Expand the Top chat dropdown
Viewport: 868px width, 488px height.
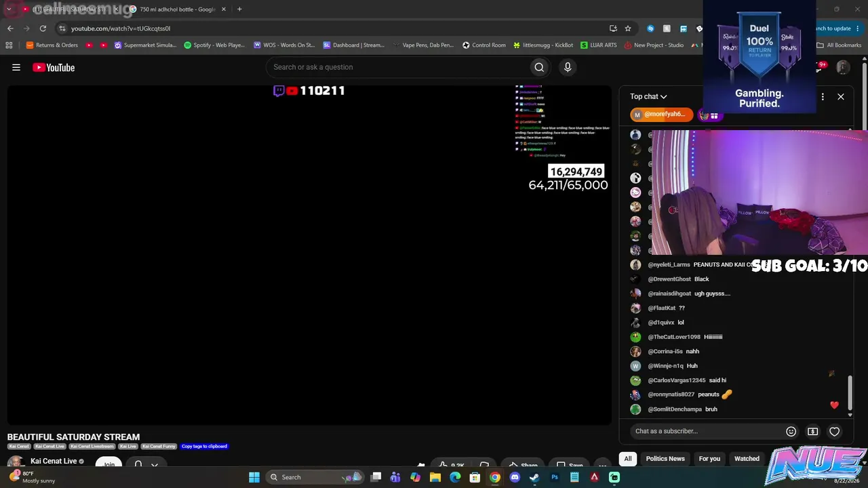pyautogui.click(x=648, y=97)
